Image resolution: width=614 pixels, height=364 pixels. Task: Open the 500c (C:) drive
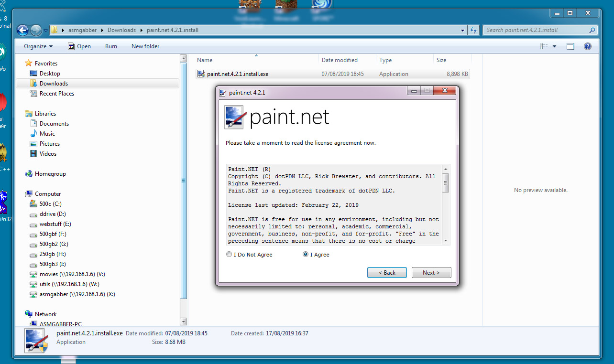(50, 204)
